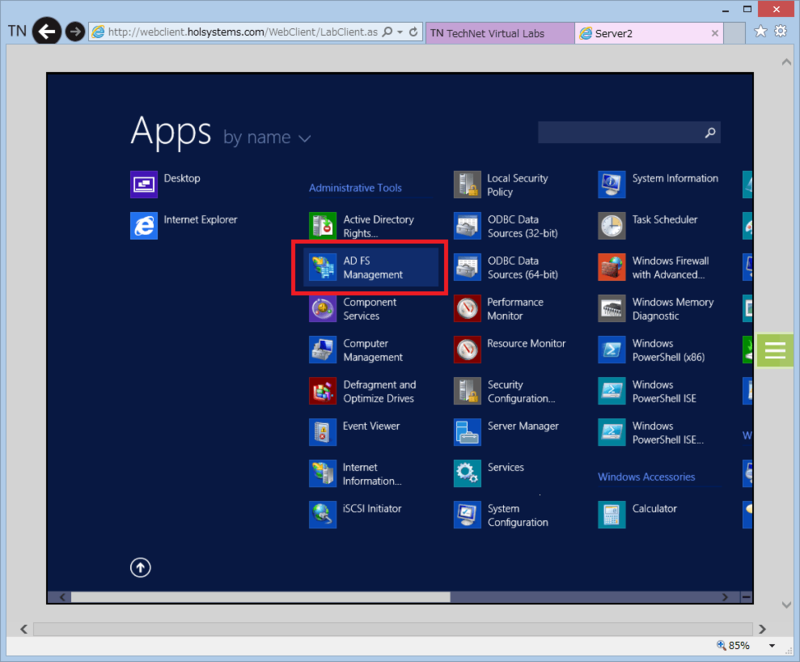The image size is (800, 662).
Task: Launch Task Scheduler clock icon
Action: coord(611,225)
